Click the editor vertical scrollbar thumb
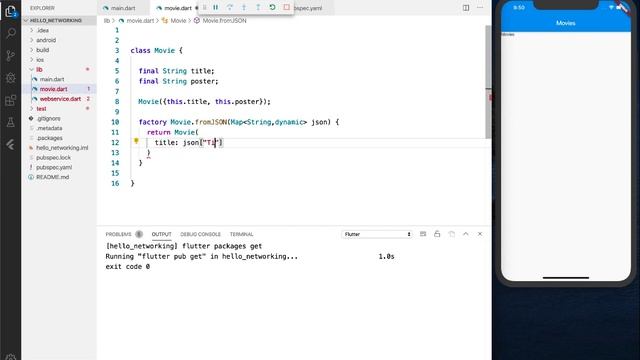 [488, 82]
